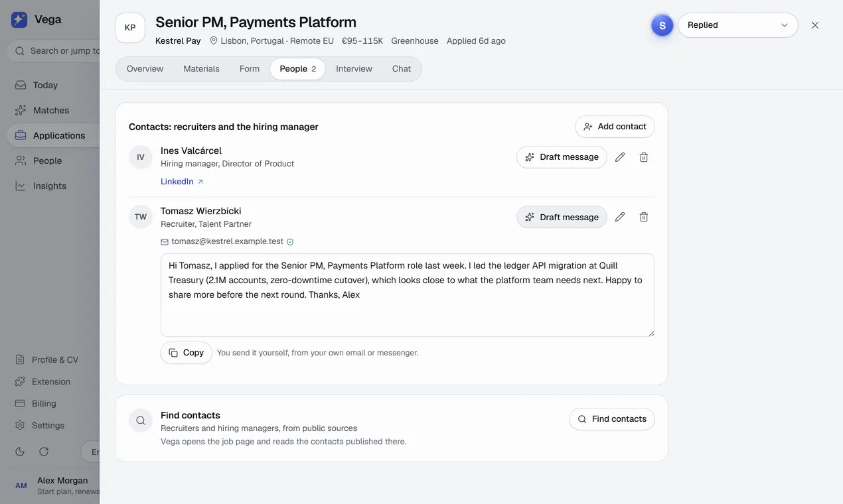
Task: Edit Tomasz Wierzbicki contact with pencil icon
Action: pyautogui.click(x=620, y=217)
